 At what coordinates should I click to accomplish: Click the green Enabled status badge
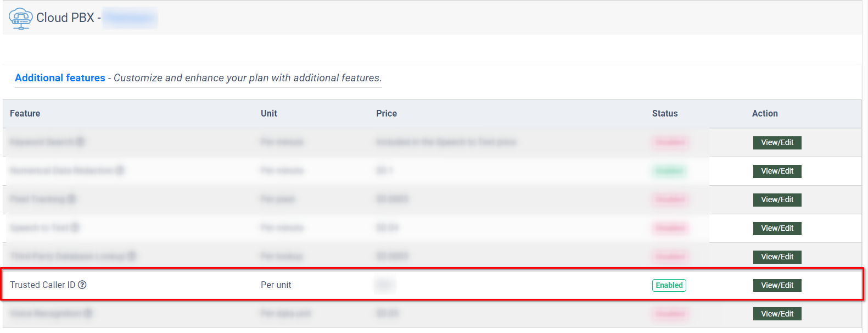(669, 285)
